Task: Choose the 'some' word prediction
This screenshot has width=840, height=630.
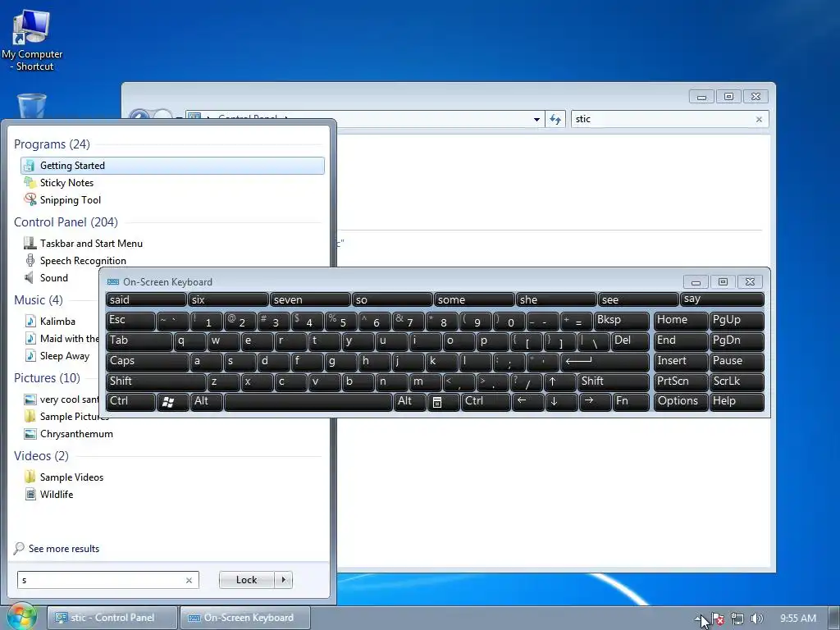Action: tap(474, 300)
